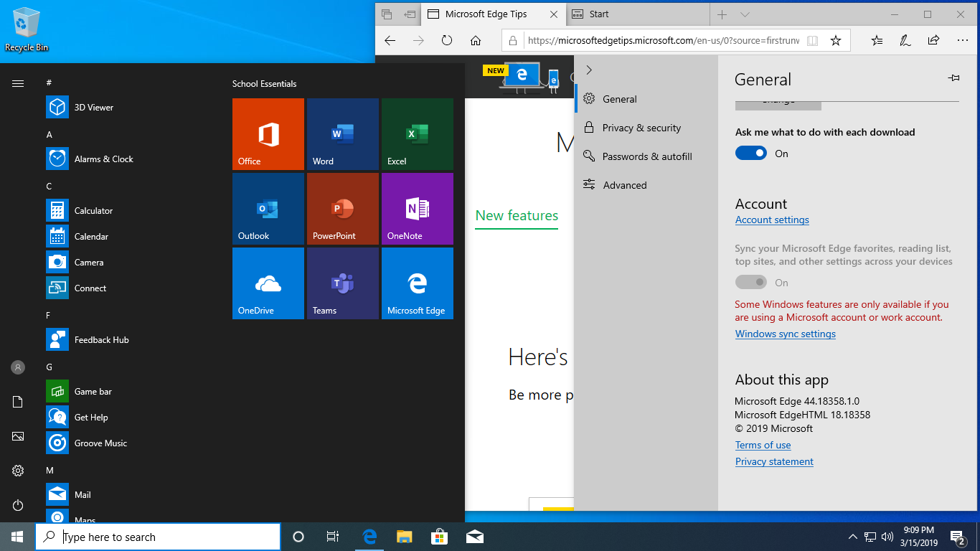980x551 pixels.
Task: Open the Calendar app
Action: point(129,237)
